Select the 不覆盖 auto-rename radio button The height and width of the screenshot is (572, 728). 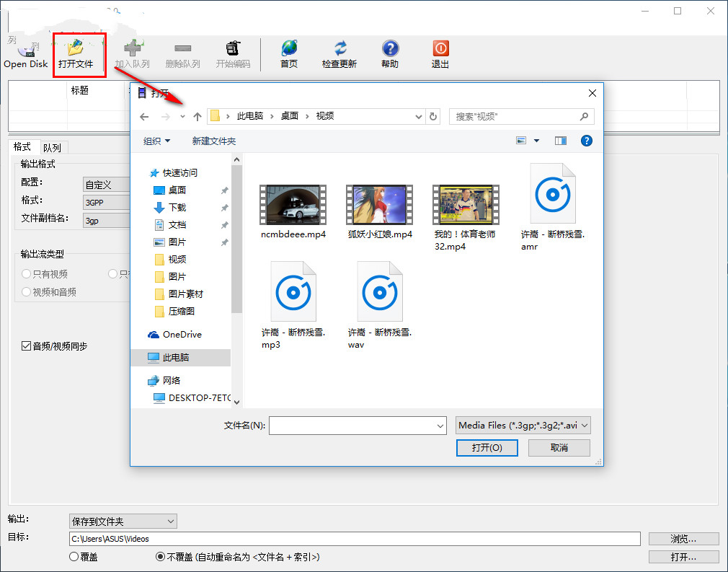pos(160,557)
